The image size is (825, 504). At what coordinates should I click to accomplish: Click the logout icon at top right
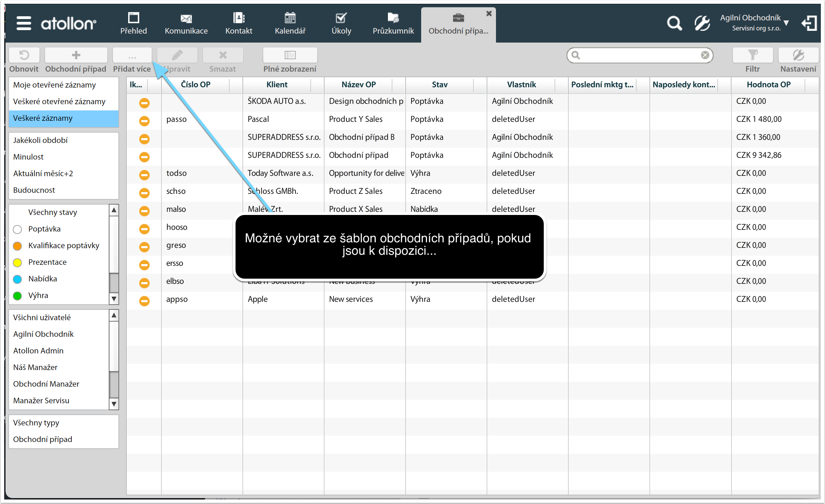[x=809, y=24]
